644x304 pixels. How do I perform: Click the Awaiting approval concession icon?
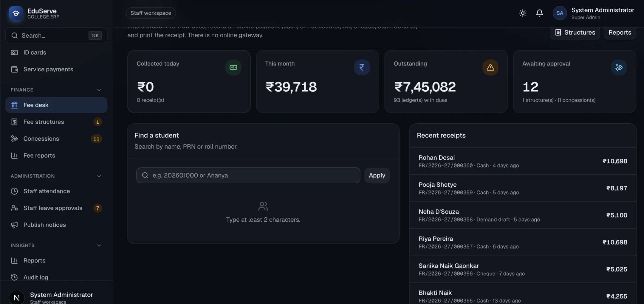619,67
